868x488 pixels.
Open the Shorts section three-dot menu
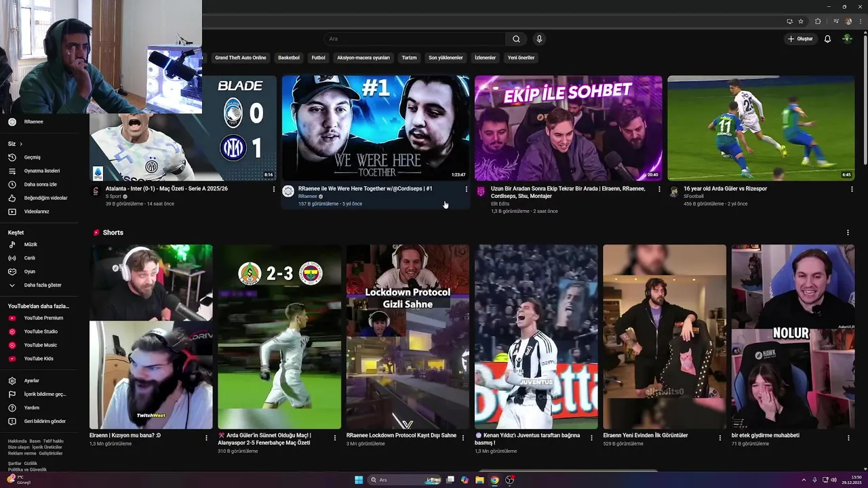tap(848, 232)
